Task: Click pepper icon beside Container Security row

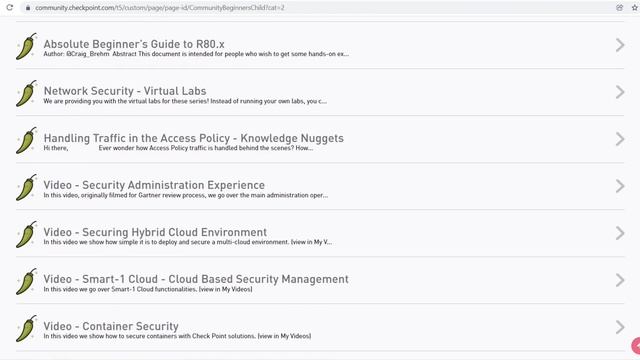Action: point(27,329)
